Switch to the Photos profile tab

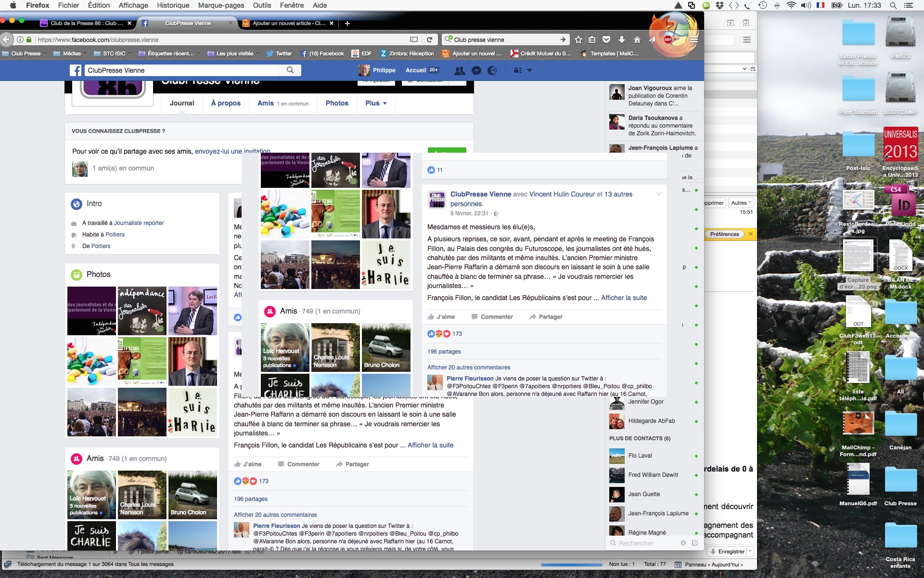pyautogui.click(x=336, y=103)
